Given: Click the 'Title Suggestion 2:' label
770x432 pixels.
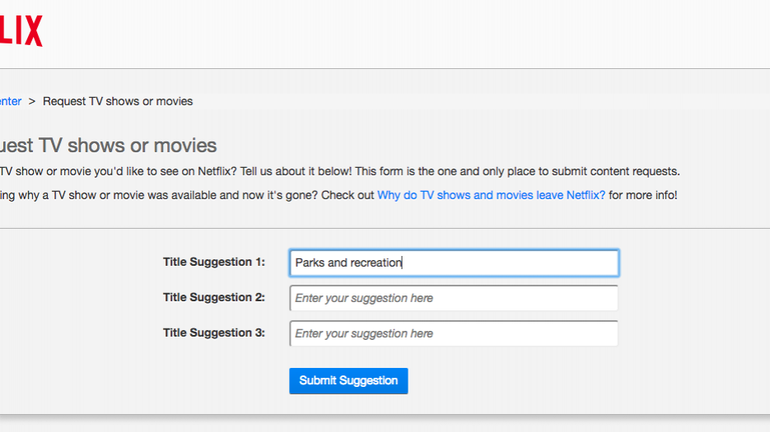Looking at the screenshot, I should [214, 297].
